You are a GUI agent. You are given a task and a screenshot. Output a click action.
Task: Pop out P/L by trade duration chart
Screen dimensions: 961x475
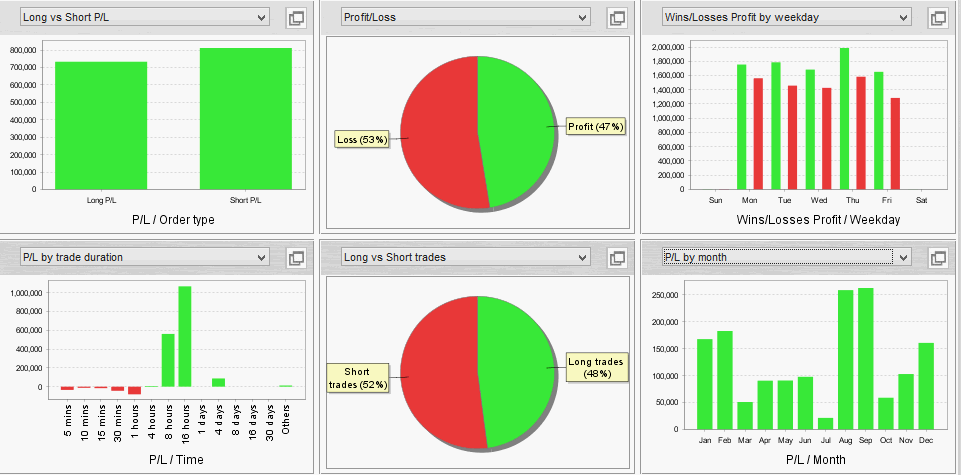point(297,258)
